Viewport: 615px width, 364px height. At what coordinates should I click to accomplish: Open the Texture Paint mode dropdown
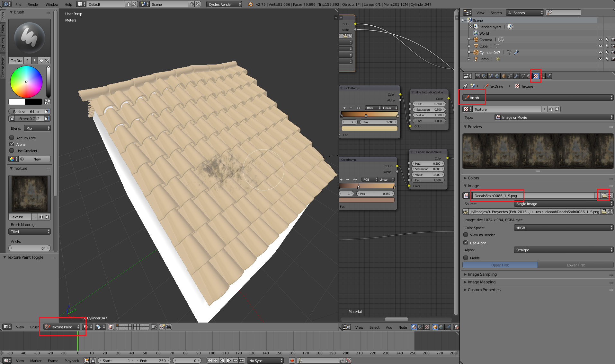click(62, 327)
